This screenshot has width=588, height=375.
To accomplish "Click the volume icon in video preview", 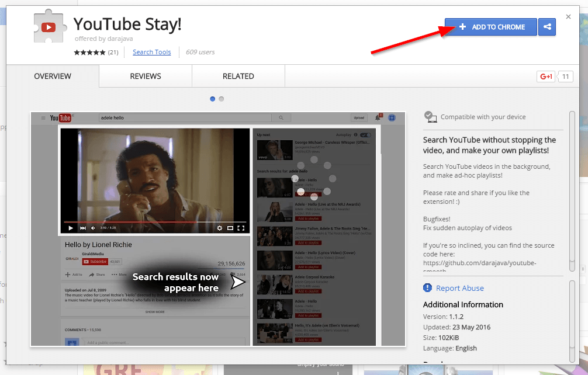I will pos(93,228).
